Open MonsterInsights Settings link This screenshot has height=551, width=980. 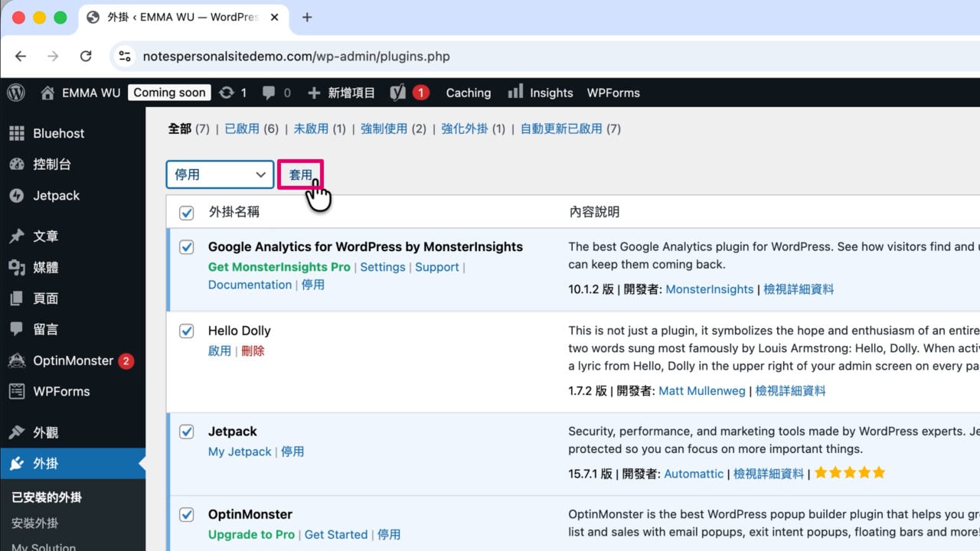tap(383, 267)
